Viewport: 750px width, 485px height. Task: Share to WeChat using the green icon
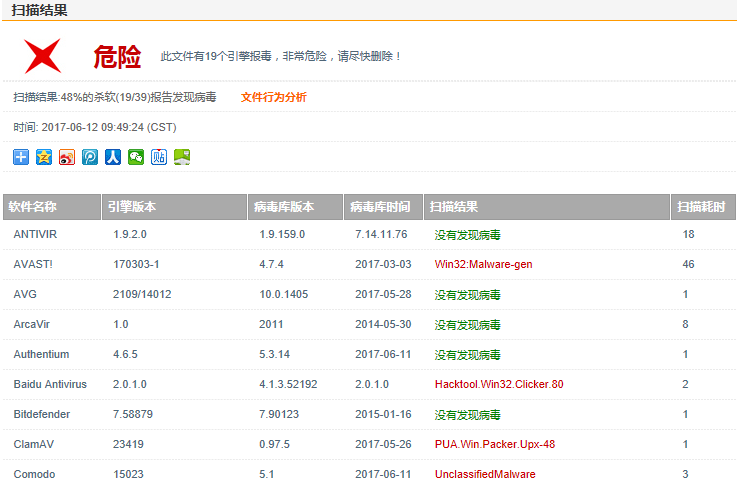click(136, 157)
